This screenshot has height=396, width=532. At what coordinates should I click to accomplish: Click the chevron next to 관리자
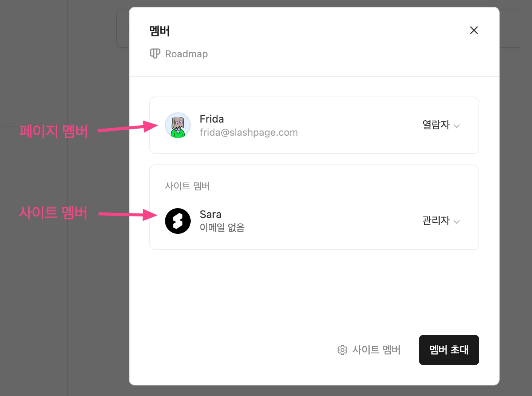[x=457, y=222]
